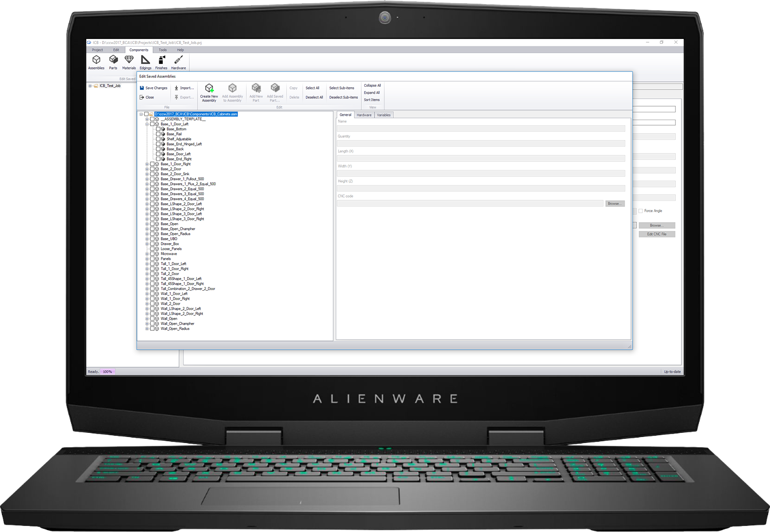Click the Microwave assembly icon

157,254
